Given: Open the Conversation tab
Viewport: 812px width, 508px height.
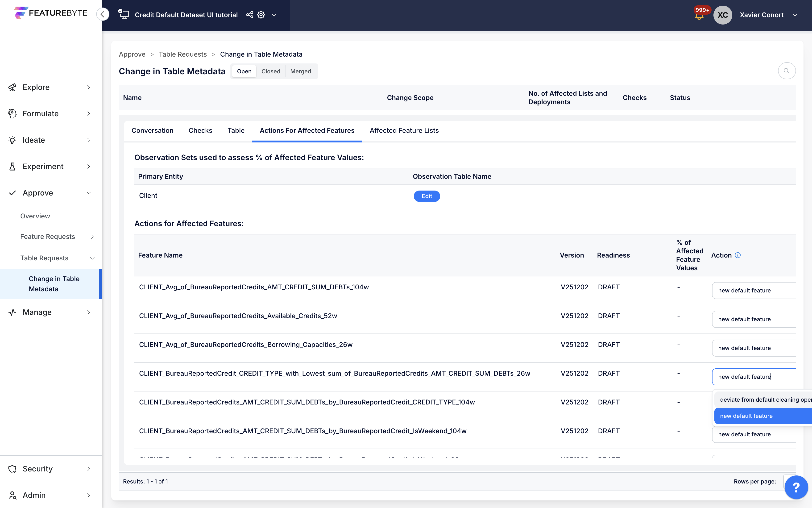Looking at the screenshot, I should click(153, 130).
